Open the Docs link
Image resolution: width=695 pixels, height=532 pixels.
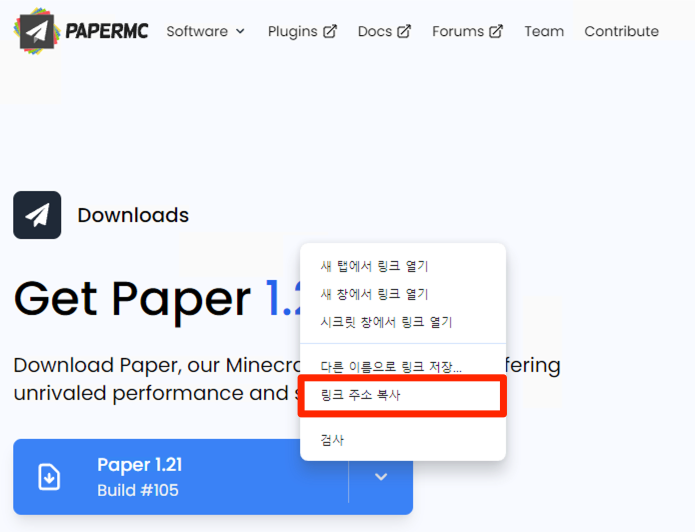pos(384,31)
